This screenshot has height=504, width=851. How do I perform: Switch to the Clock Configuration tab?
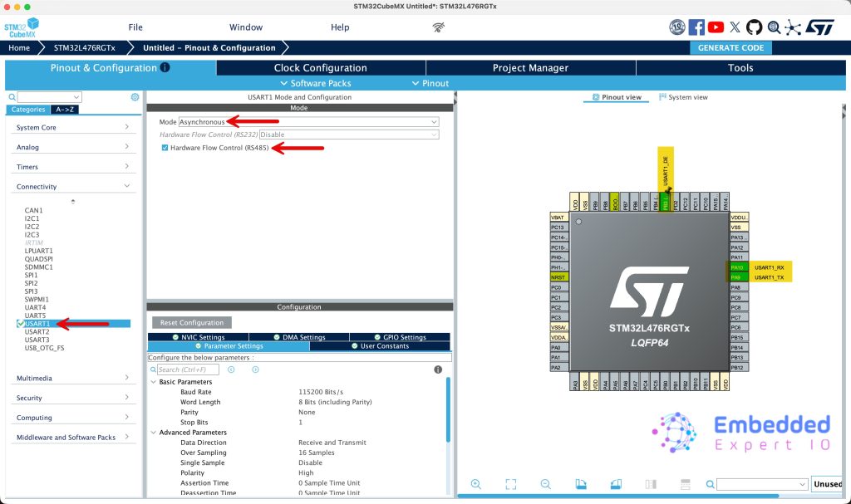pos(320,68)
